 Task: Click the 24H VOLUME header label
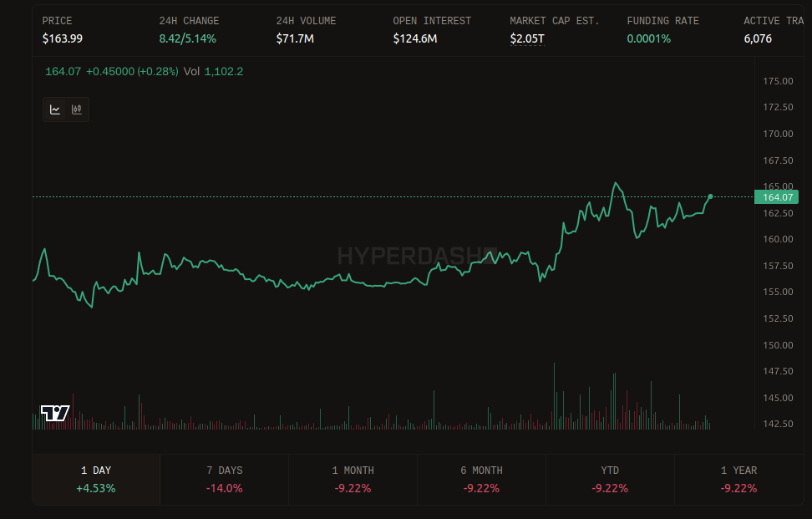pyautogui.click(x=306, y=21)
